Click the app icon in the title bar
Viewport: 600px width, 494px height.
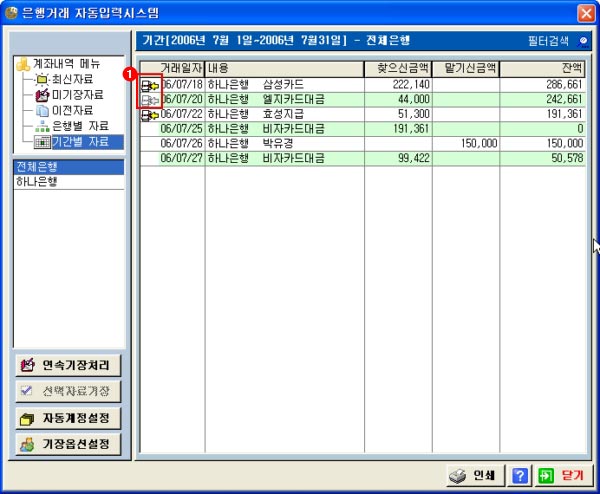[12, 13]
